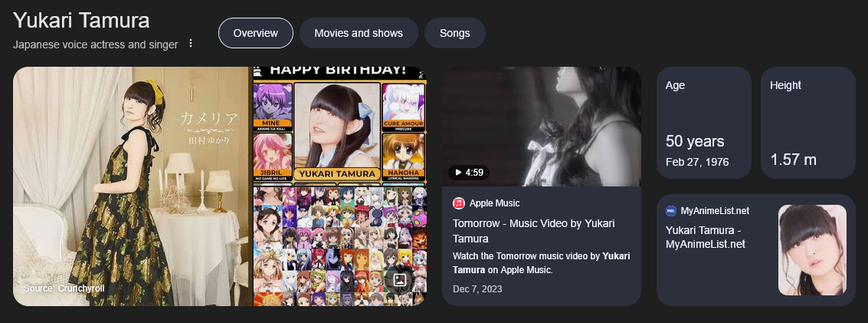Click the Yukari Tamura title heading
The width and height of the screenshot is (868, 323).
81,21
